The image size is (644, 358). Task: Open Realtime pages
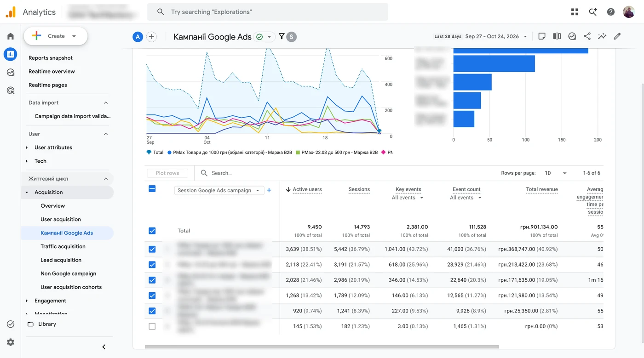tap(48, 85)
